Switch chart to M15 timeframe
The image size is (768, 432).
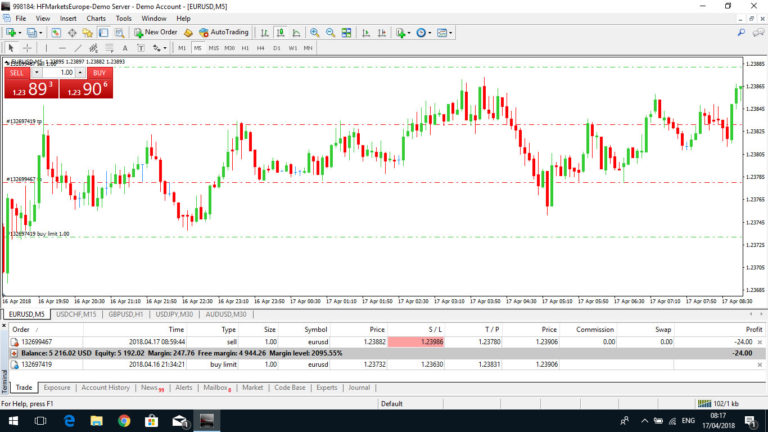click(x=214, y=48)
